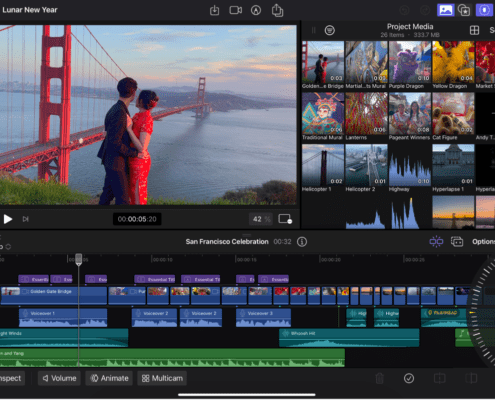Skip to next edit button
The width and height of the screenshot is (495, 400).
[25, 219]
